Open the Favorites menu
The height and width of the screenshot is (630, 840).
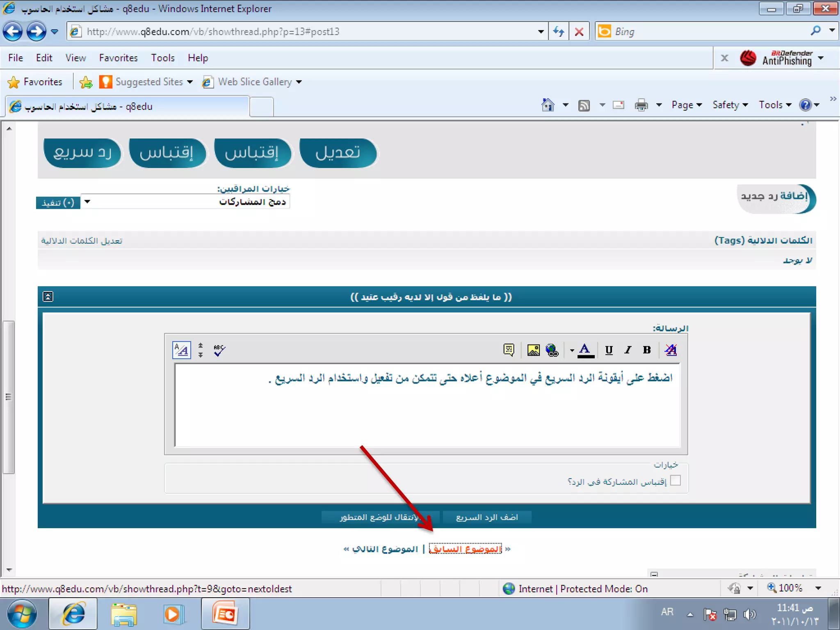(118, 58)
